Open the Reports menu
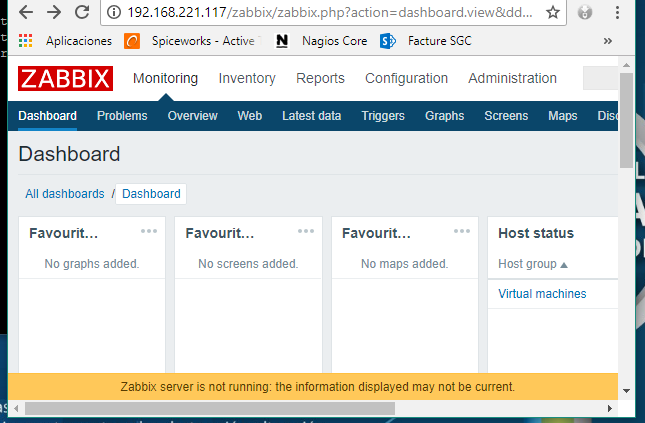Screen dimensions: 645x423 pyautogui.click(x=320, y=78)
